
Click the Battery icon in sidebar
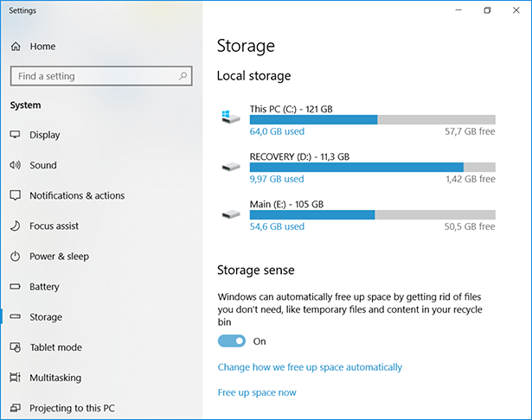click(x=15, y=287)
